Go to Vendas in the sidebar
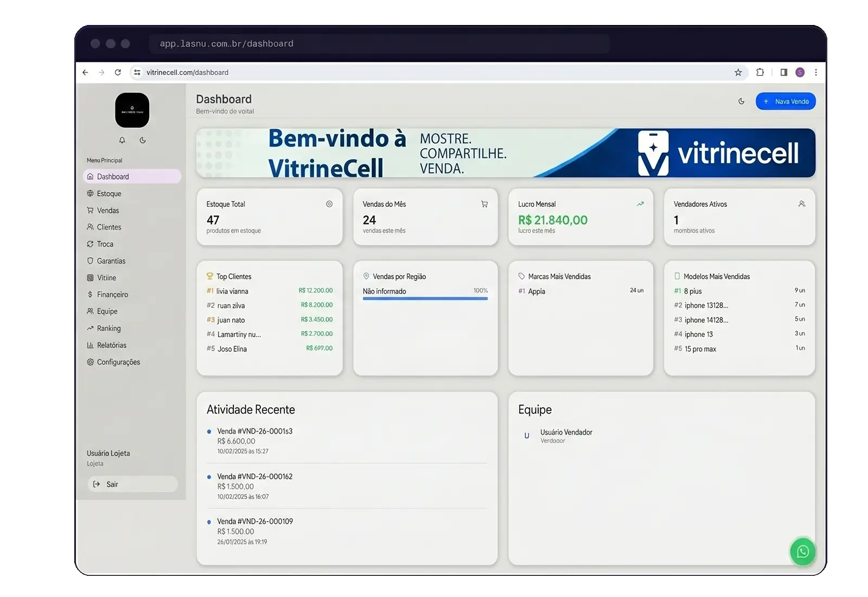The width and height of the screenshot is (868, 597). pyautogui.click(x=132, y=211)
